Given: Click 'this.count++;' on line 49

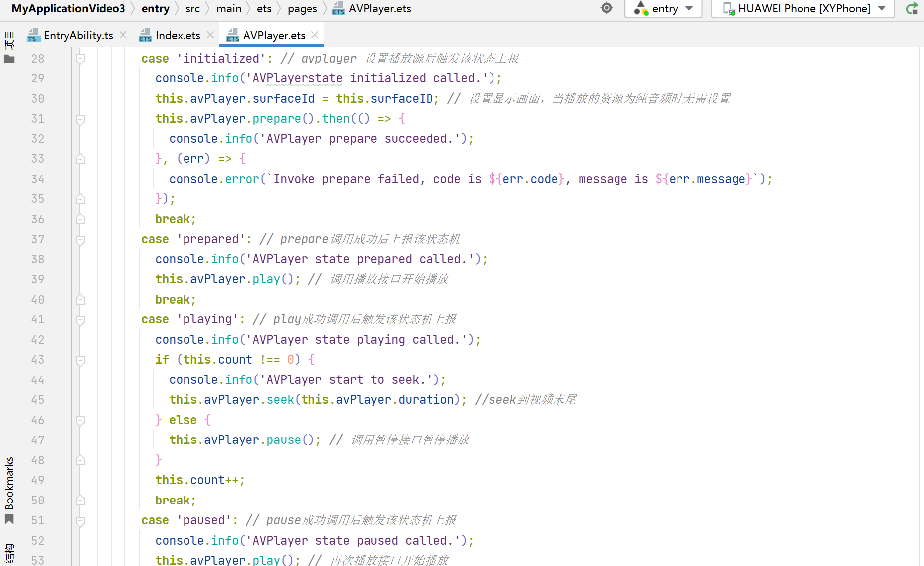Looking at the screenshot, I should [200, 480].
